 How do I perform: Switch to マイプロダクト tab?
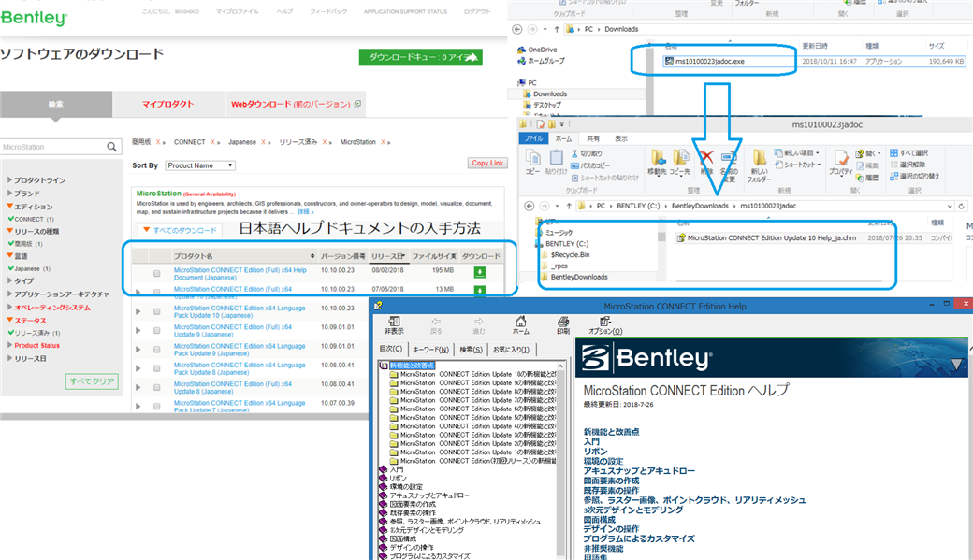point(167,104)
